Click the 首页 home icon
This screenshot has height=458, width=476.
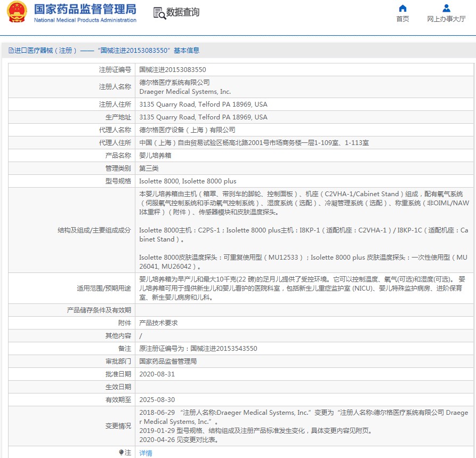402,8
